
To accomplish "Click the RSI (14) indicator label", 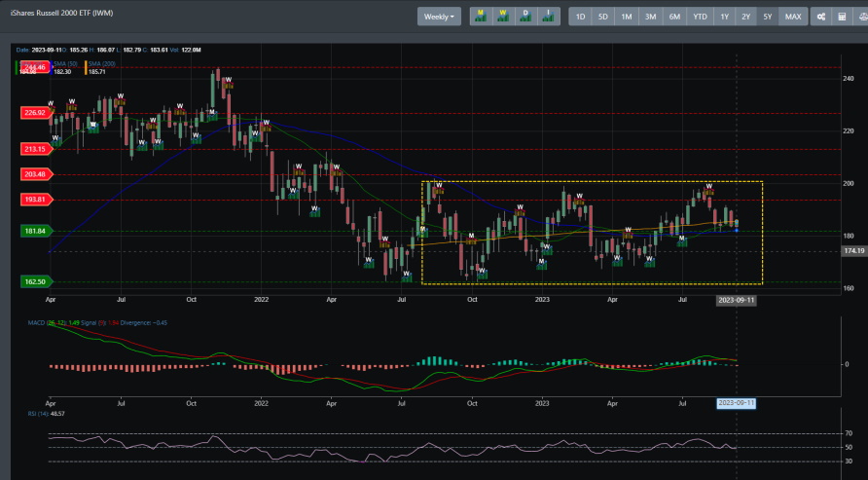I will pos(46,414).
